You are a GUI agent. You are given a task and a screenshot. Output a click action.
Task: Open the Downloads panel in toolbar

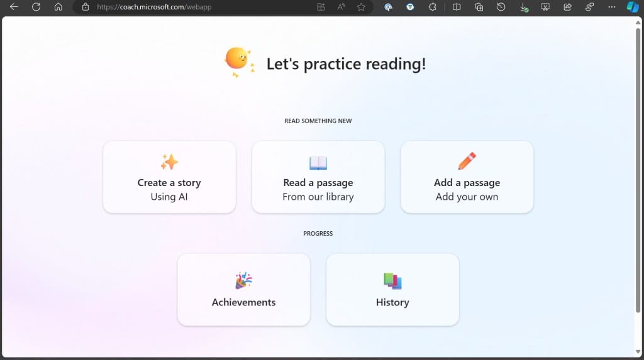(524, 7)
